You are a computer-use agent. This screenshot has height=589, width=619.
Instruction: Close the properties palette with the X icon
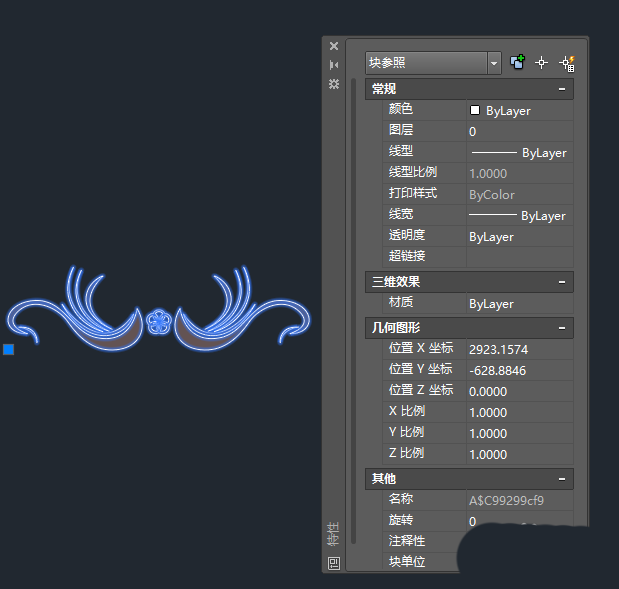(x=334, y=46)
